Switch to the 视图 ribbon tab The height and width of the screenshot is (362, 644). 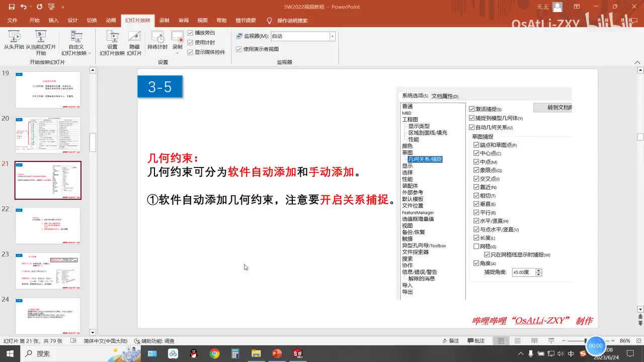(x=202, y=21)
